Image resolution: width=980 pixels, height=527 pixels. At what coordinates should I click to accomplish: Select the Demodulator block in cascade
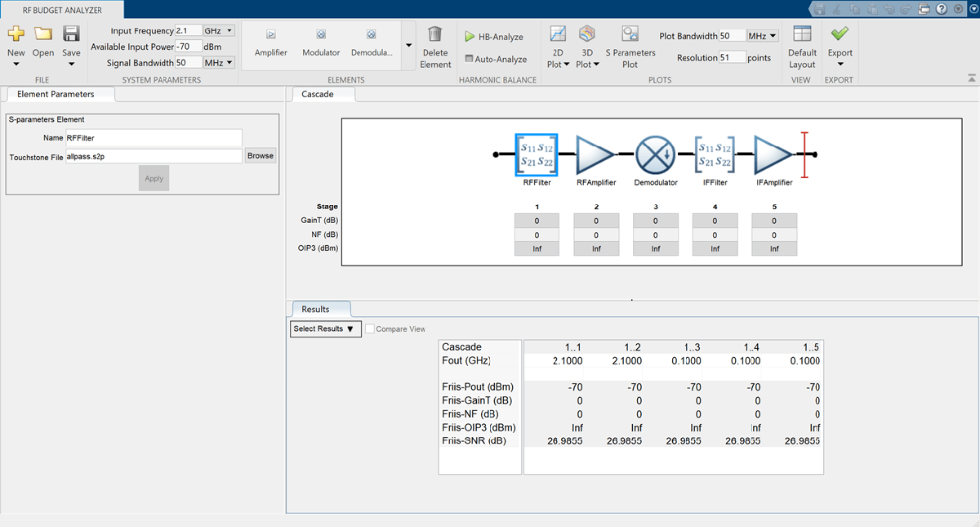click(x=655, y=154)
